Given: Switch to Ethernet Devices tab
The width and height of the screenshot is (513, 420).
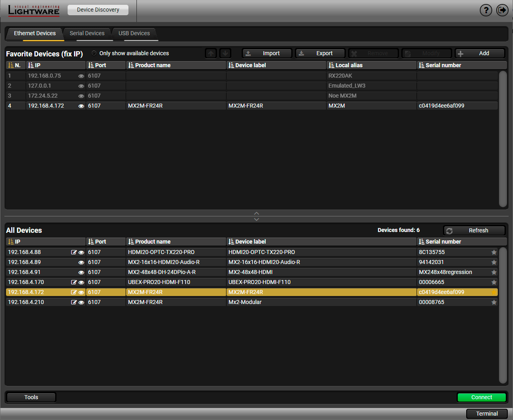Looking at the screenshot, I should [x=35, y=33].
